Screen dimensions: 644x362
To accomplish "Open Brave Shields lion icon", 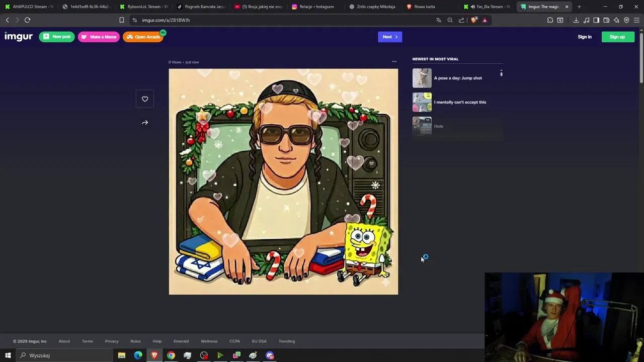I will (x=473, y=20).
